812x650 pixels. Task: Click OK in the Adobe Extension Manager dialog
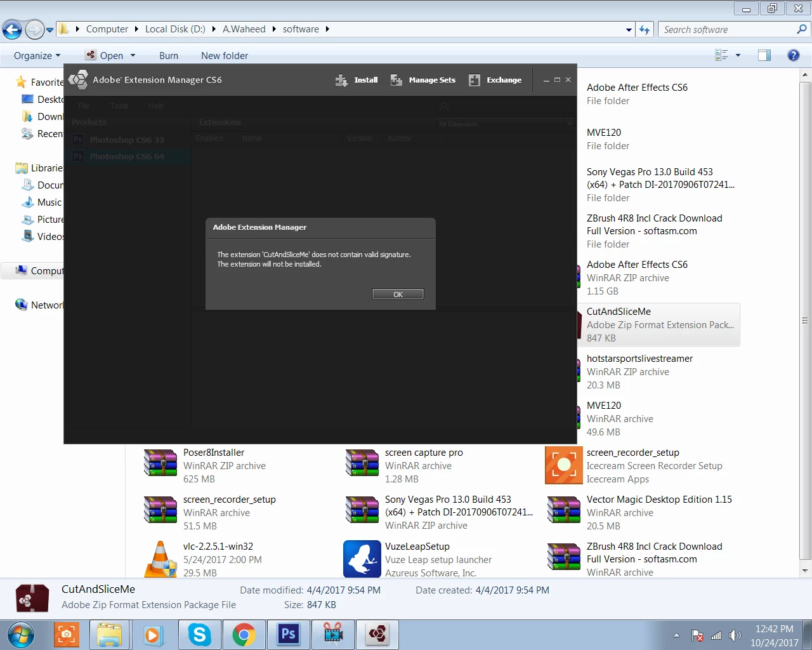tap(398, 295)
